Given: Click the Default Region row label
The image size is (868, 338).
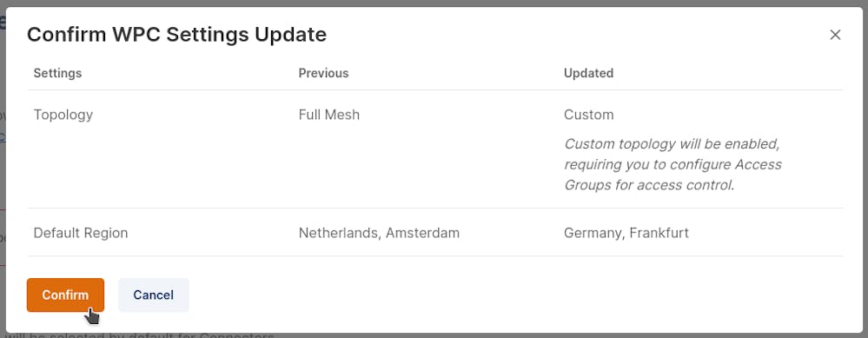Looking at the screenshot, I should [x=81, y=234].
